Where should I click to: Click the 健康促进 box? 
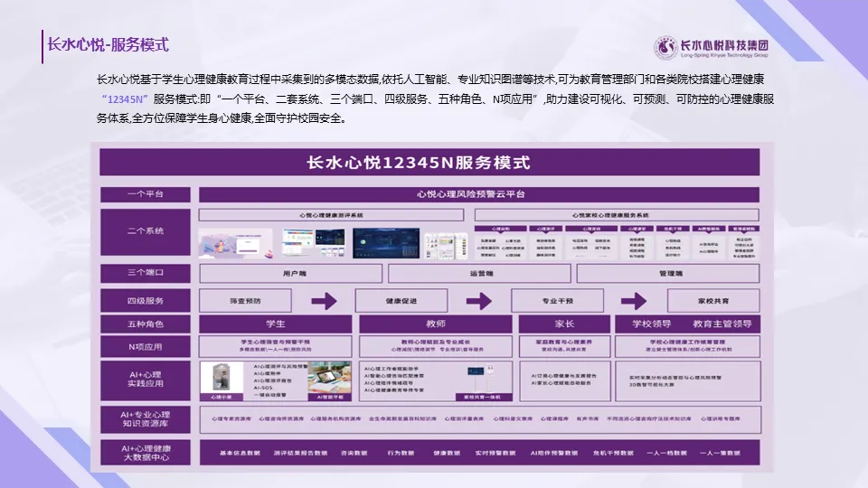[x=401, y=301]
